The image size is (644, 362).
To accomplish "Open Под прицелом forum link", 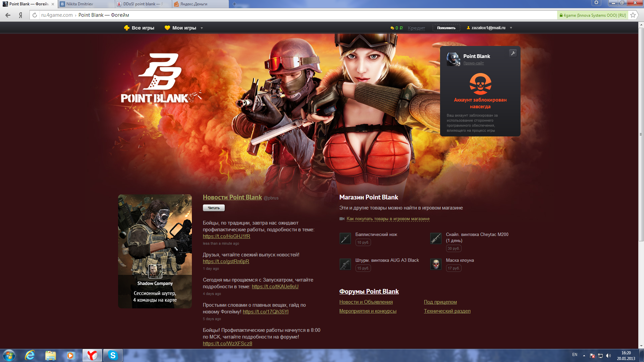I will point(440,302).
